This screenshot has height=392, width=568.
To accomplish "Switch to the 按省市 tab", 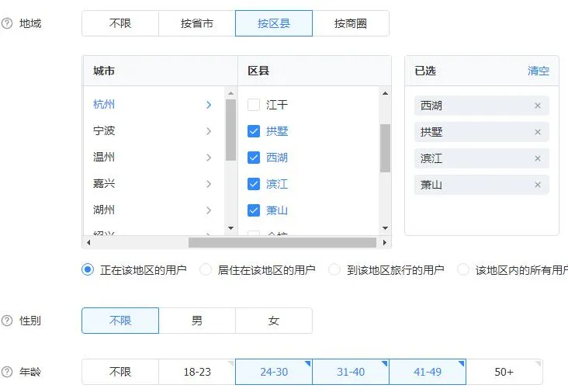I will coord(197,23).
